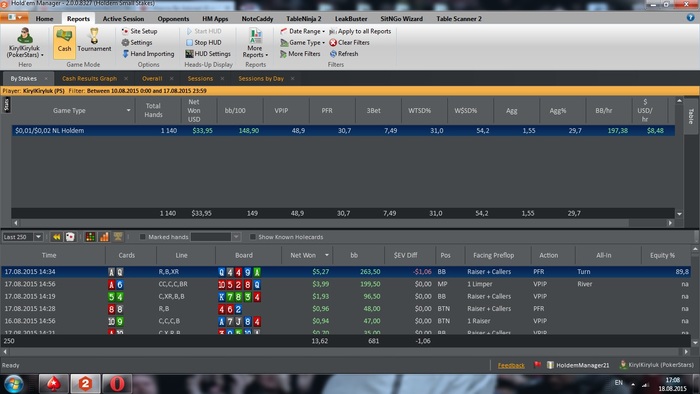Open the Table Scanner 2 tab

pos(459,19)
